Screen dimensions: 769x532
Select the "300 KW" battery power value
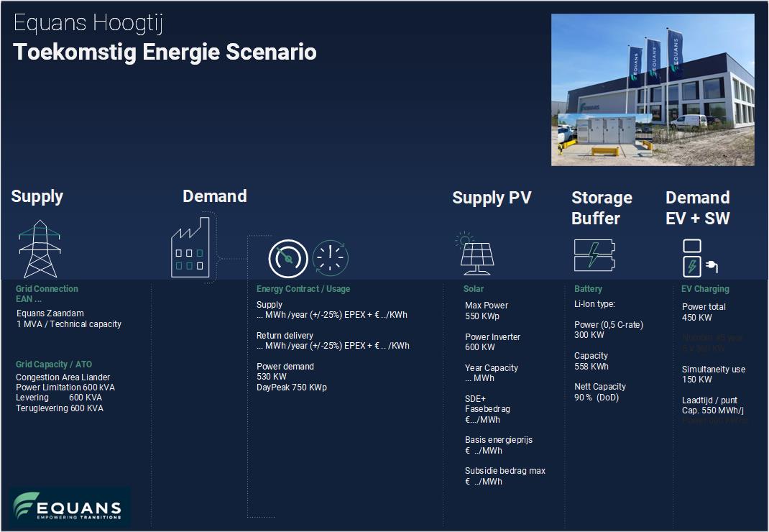click(x=589, y=335)
